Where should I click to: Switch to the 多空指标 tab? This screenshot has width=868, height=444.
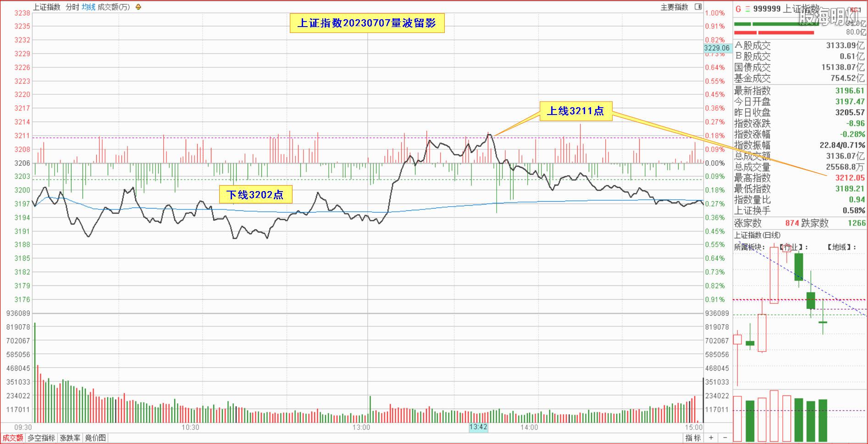point(41,438)
